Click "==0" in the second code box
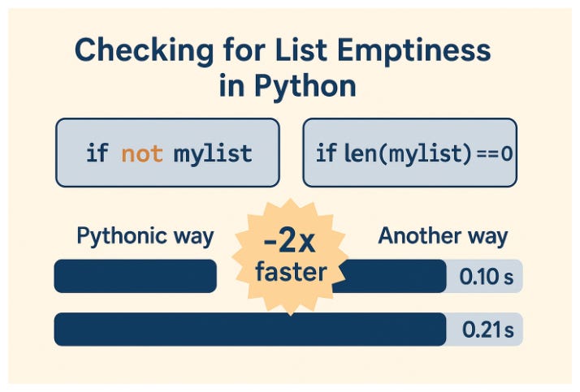Image resolution: width=580 pixels, height=392 pixels. pos(495,153)
